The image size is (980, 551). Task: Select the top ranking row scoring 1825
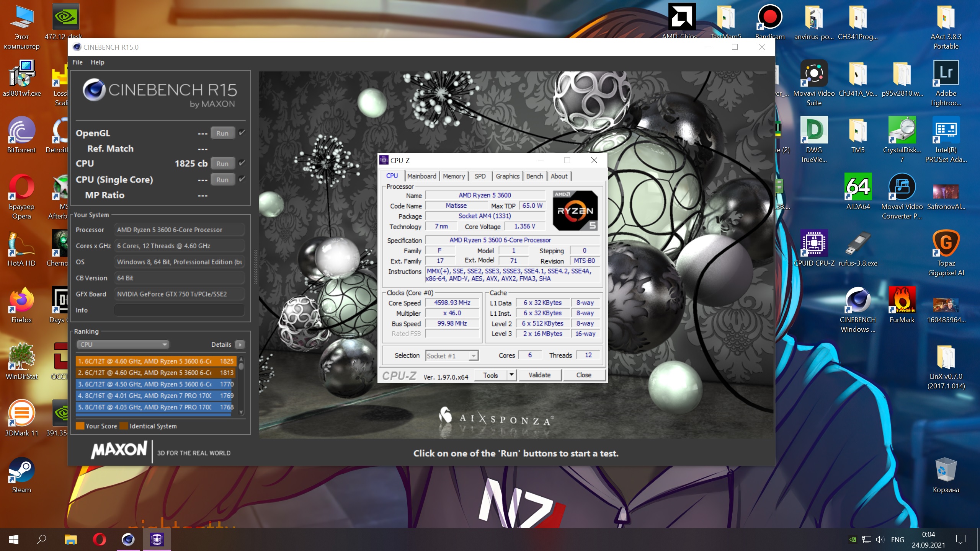click(156, 361)
